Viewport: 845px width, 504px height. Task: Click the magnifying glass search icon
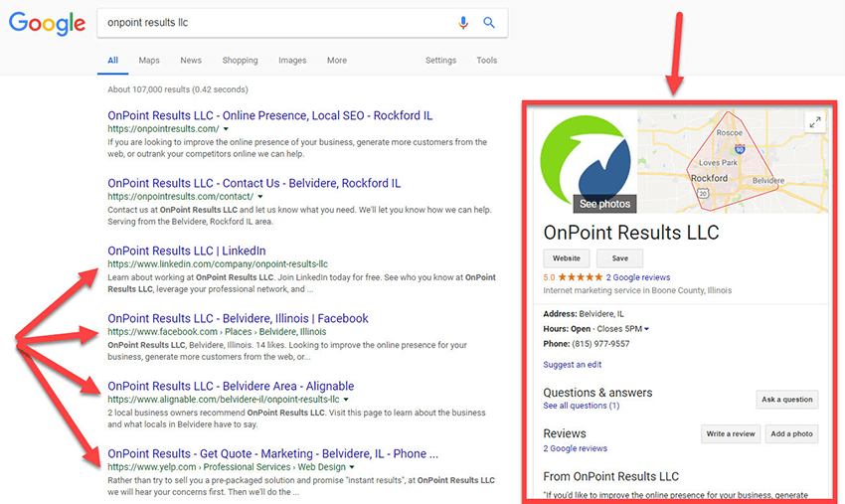(489, 23)
